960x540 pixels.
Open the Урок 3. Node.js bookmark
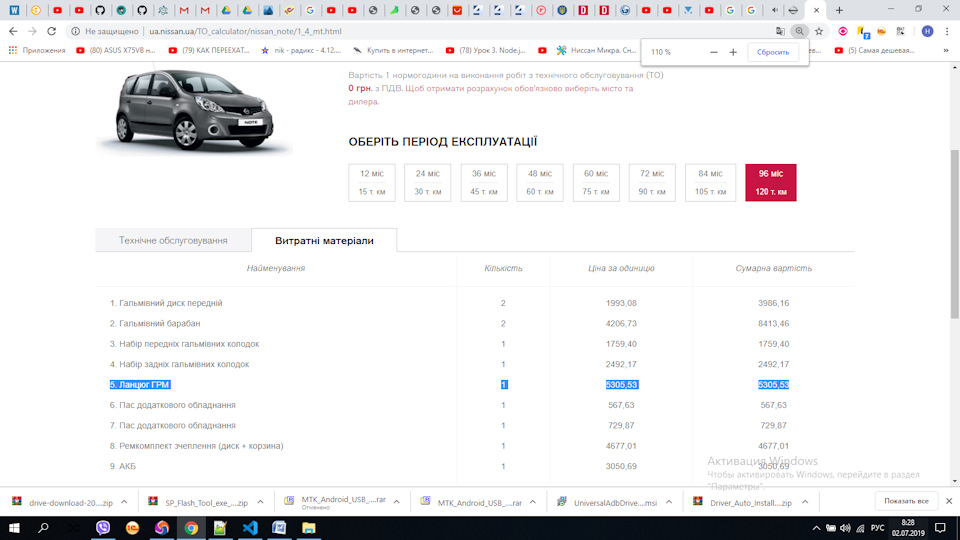click(486, 50)
